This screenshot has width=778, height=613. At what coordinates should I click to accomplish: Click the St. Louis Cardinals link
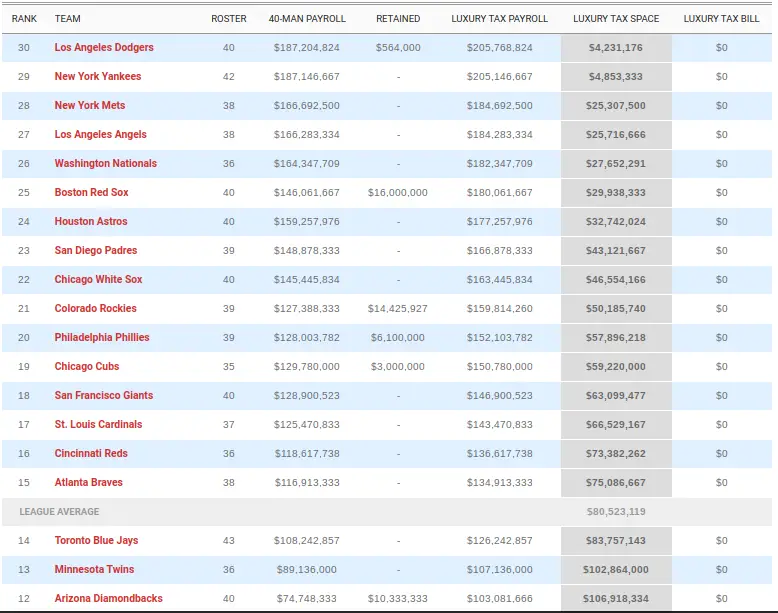pos(98,425)
